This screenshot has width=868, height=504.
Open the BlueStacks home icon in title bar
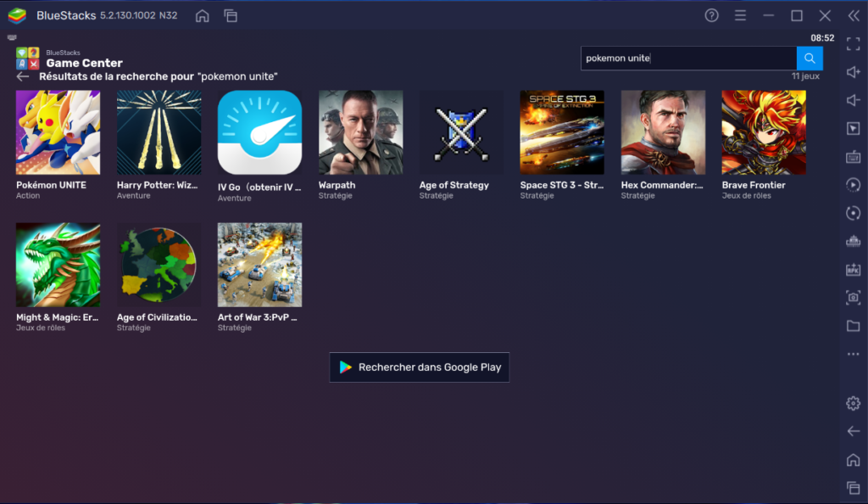(202, 15)
